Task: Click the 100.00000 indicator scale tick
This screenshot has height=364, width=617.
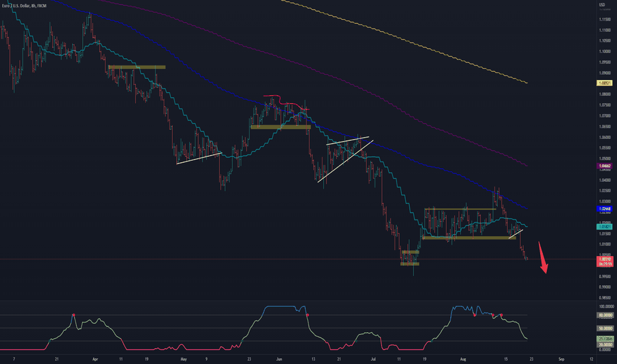Action: [606, 306]
